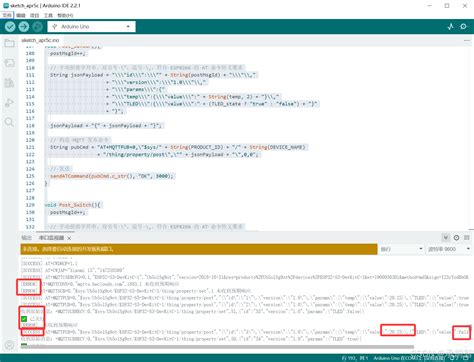The height and width of the screenshot is (362, 474).
Task: Open the Debug sidebar panel icon
Action: pyautogui.click(x=9, y=103)
